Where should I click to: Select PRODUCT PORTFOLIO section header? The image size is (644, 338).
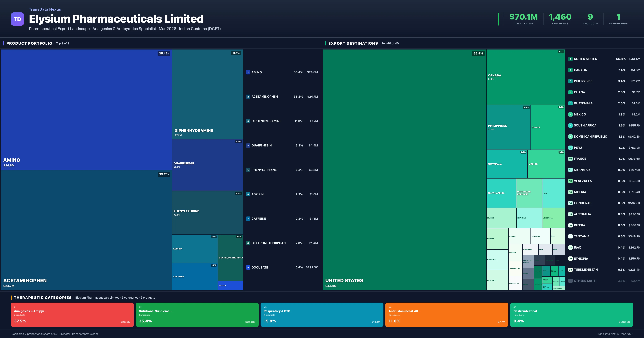point(29,43)
